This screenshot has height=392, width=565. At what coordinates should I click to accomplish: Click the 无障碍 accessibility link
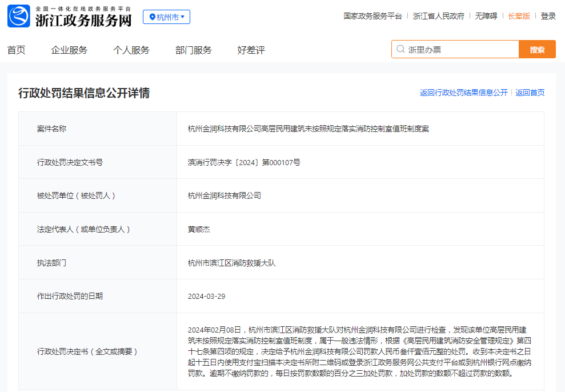[486, 16]
